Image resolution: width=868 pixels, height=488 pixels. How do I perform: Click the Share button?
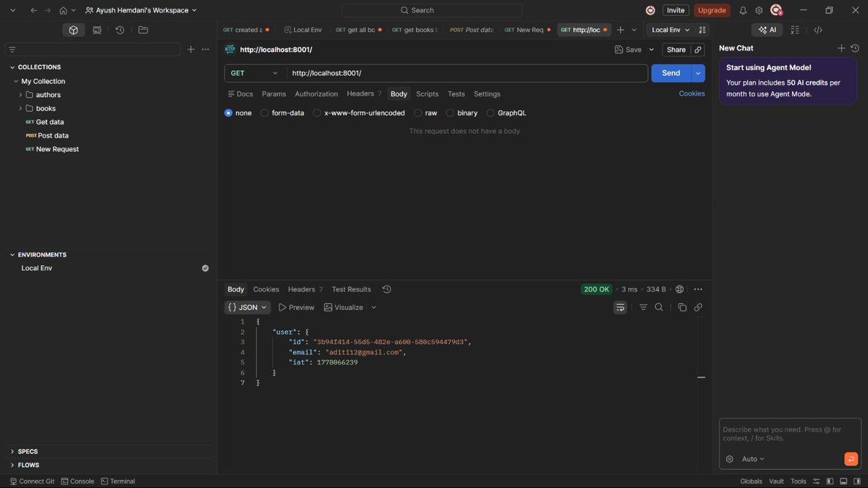pos(676,49)
